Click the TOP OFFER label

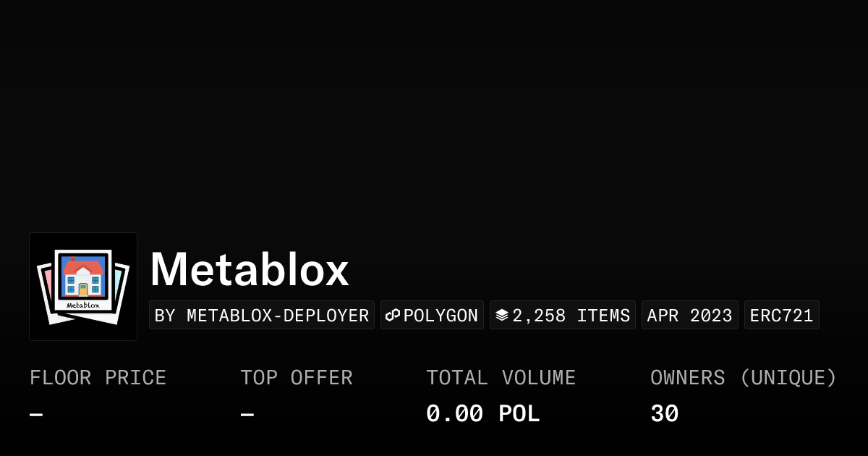(x=297, y=378)
